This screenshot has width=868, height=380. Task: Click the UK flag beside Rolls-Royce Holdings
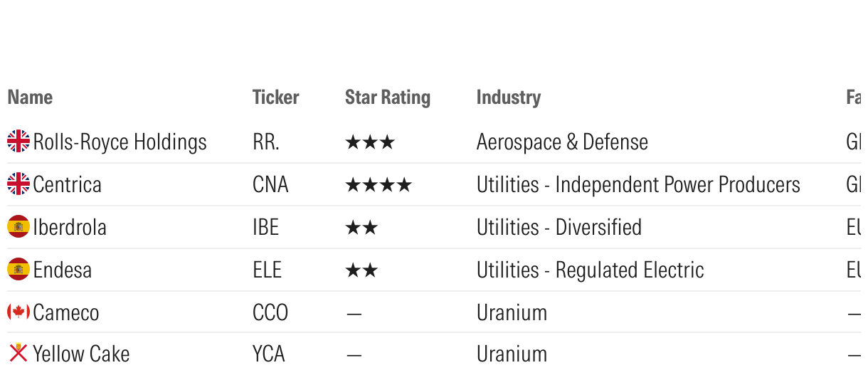tap(18, 142)
